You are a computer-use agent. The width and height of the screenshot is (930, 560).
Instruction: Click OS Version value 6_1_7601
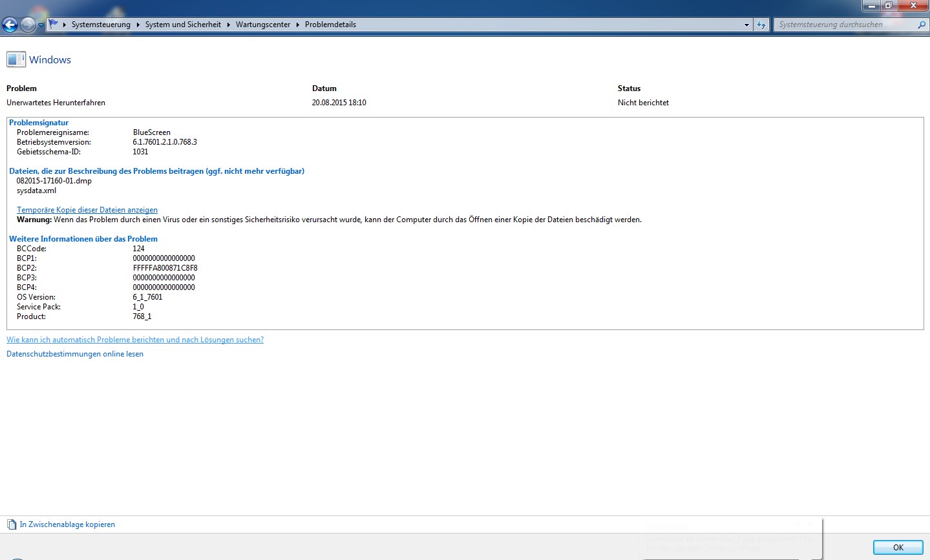pos(147,297)
